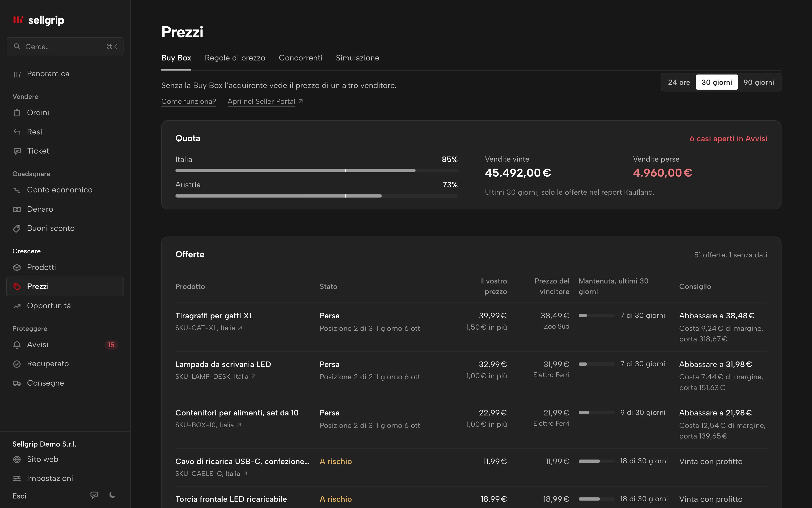The height and width of the screenshot is (508, 812).
Task: Open the Consegne section
Action: click(x=65, y=383)
